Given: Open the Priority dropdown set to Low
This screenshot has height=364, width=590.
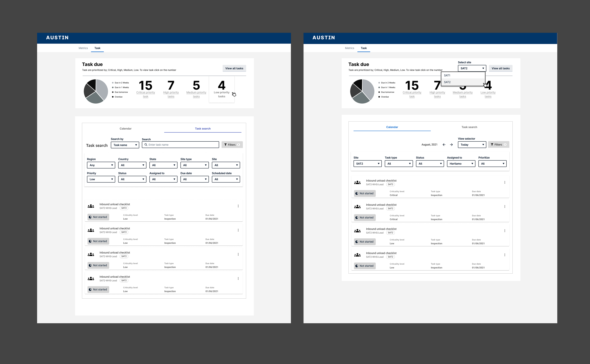Looking at the screenshot, I should (101, 179).
